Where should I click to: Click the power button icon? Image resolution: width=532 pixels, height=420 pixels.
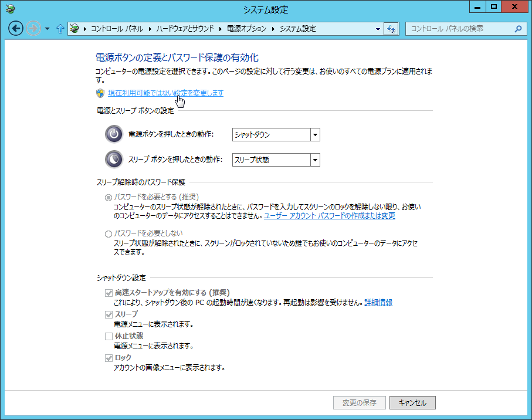[114, 134]
